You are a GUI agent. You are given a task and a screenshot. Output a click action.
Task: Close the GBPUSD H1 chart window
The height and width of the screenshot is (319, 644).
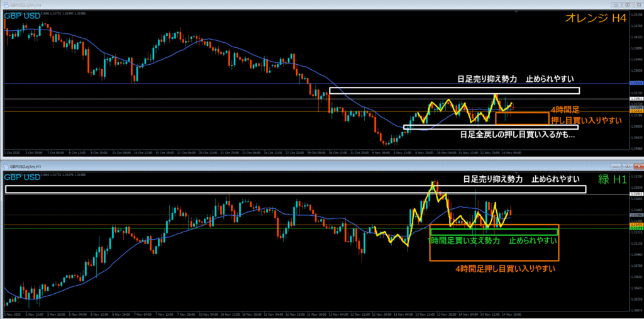pos(639,166)
